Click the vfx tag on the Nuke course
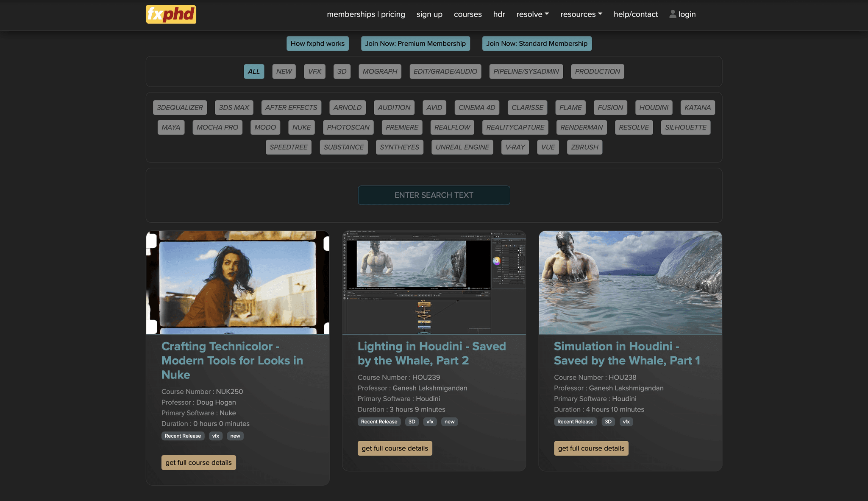Image resolution: width=868 pixels, height=501 pixels. [x=215, y=436]
